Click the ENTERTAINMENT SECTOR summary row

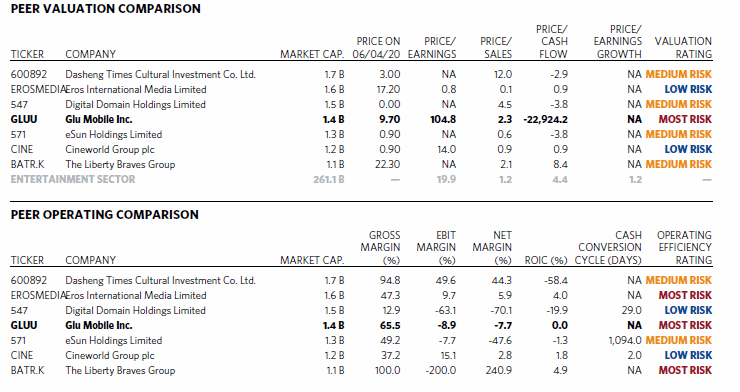click(361, 179)
